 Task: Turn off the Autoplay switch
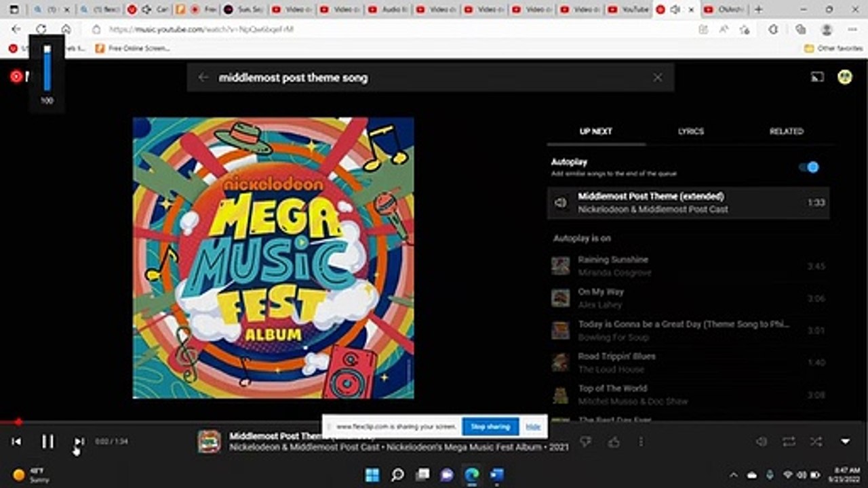point(809,167)
